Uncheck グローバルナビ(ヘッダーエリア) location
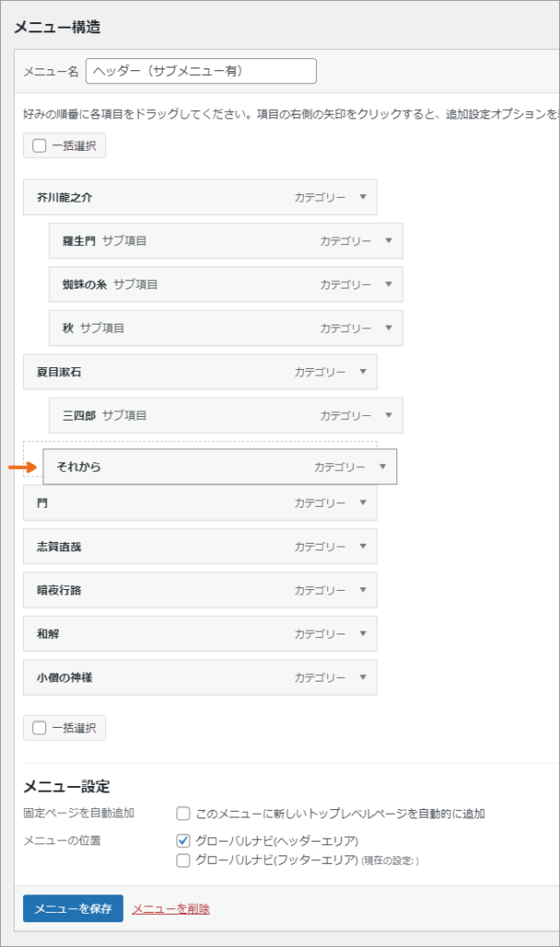 (x=184, y=841)
